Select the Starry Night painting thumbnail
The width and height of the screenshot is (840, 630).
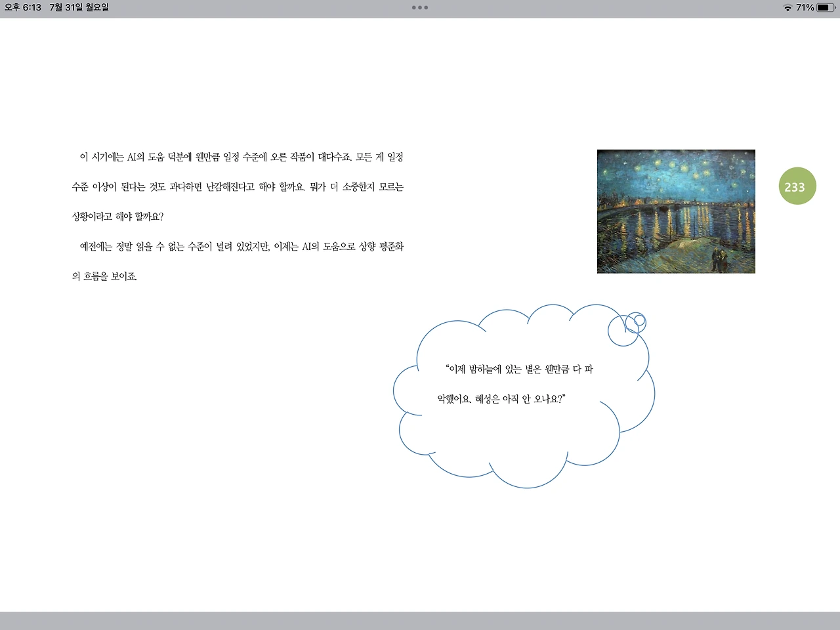(x=676, y=211)
